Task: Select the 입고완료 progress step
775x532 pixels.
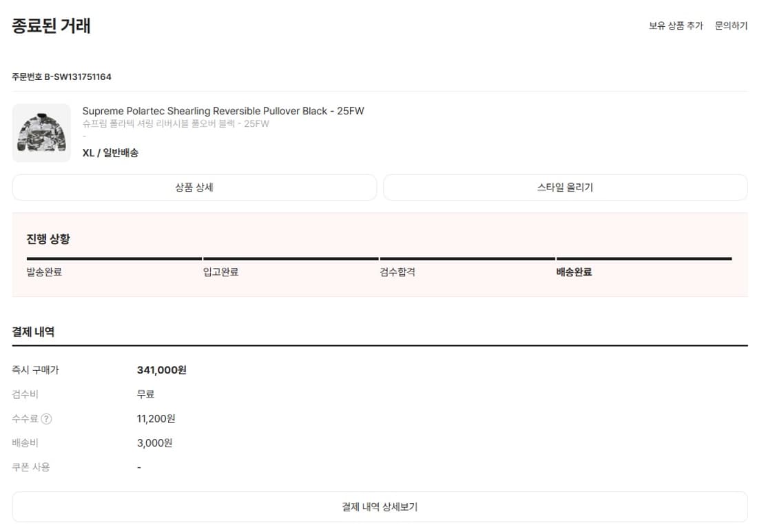Action: [221, 272]
